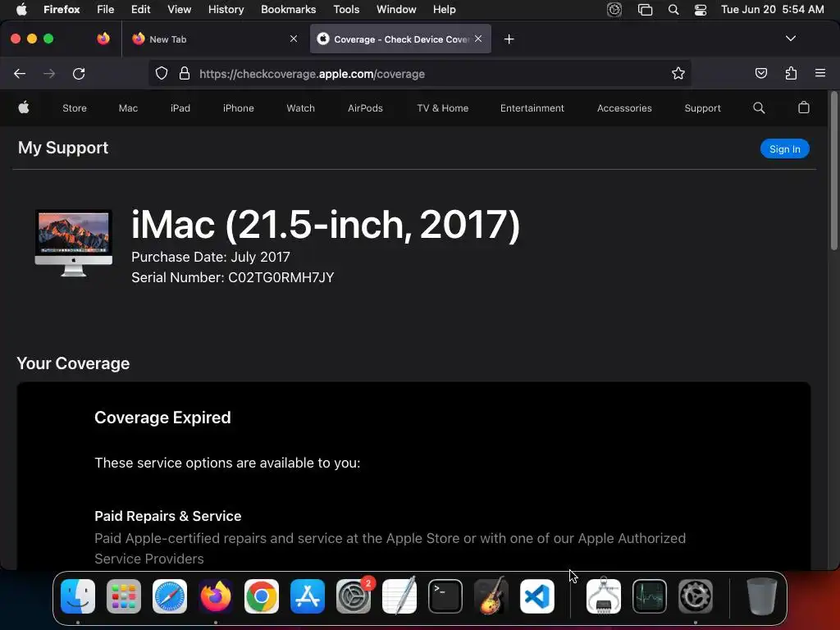
Task: Open the Window menu
Action: (x=396, y=10)
